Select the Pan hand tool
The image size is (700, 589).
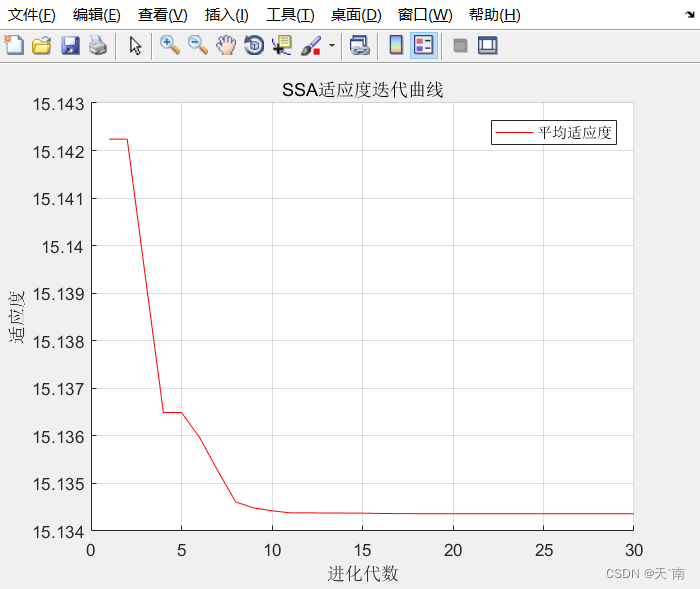(x=226, y=45)
